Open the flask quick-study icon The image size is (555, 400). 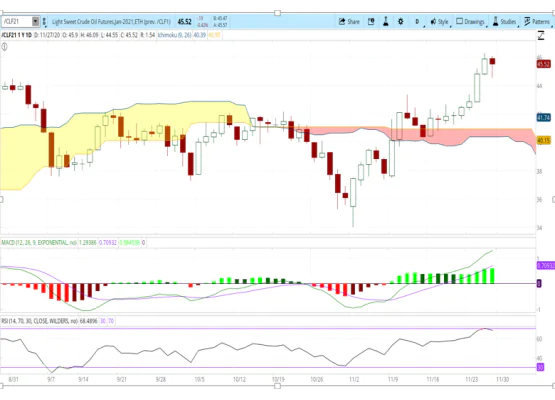(x=386, y=22)
